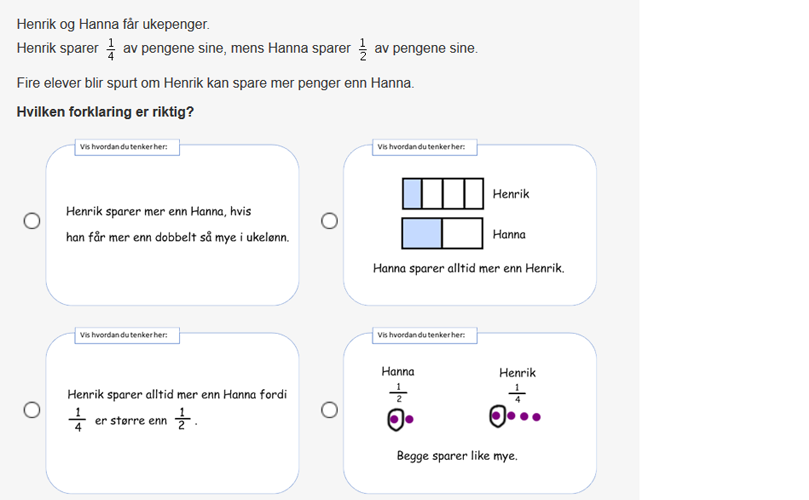Click the uncircled purple dot next to Hanna's circle

(x=410, y=420)
